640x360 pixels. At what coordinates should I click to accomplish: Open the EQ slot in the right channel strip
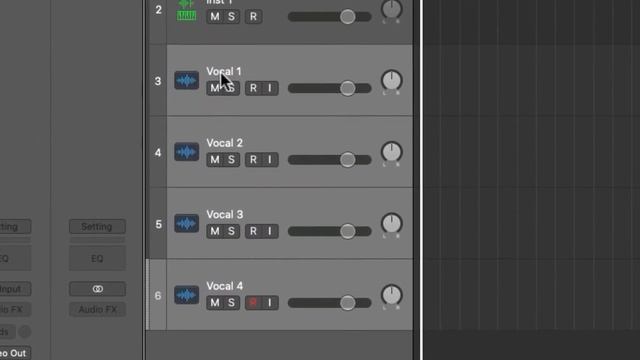97,258
